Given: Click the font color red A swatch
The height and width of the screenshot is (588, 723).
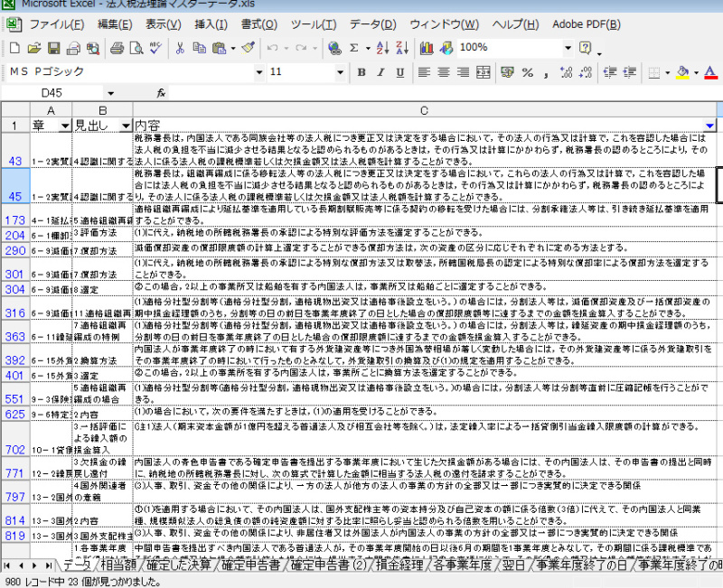Looking at the screenshot, I should click(710, 72).
